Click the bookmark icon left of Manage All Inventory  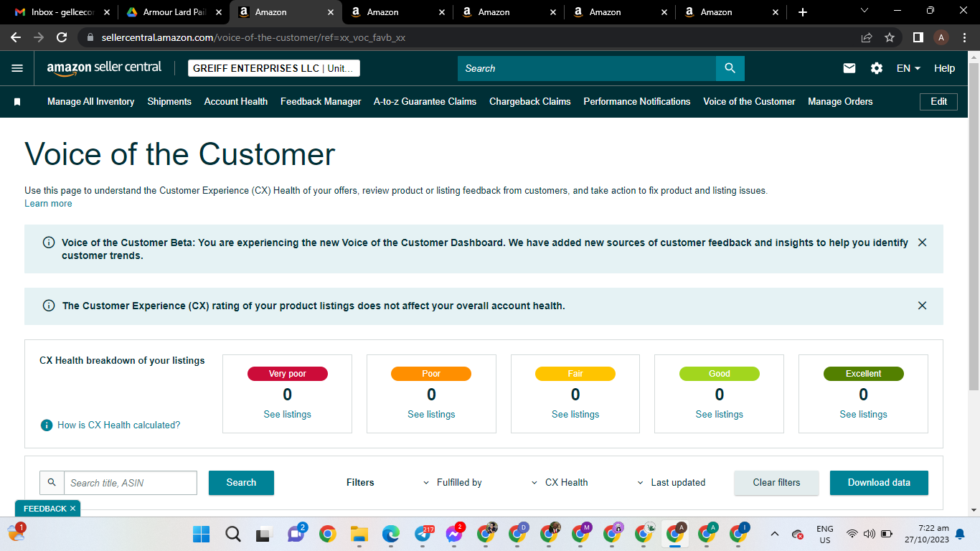pyautogui.click(x=17, y=102)
